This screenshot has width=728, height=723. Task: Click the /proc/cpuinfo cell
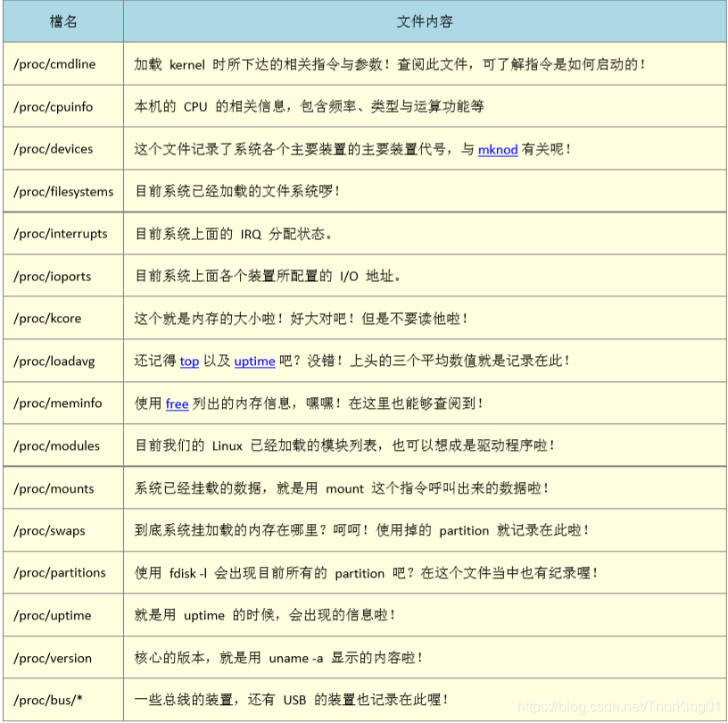pos(63,106)
